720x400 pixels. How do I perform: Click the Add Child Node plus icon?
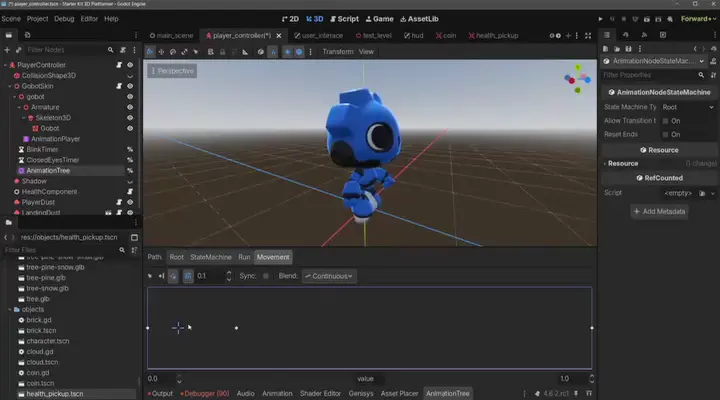click(x=7, y=49)
